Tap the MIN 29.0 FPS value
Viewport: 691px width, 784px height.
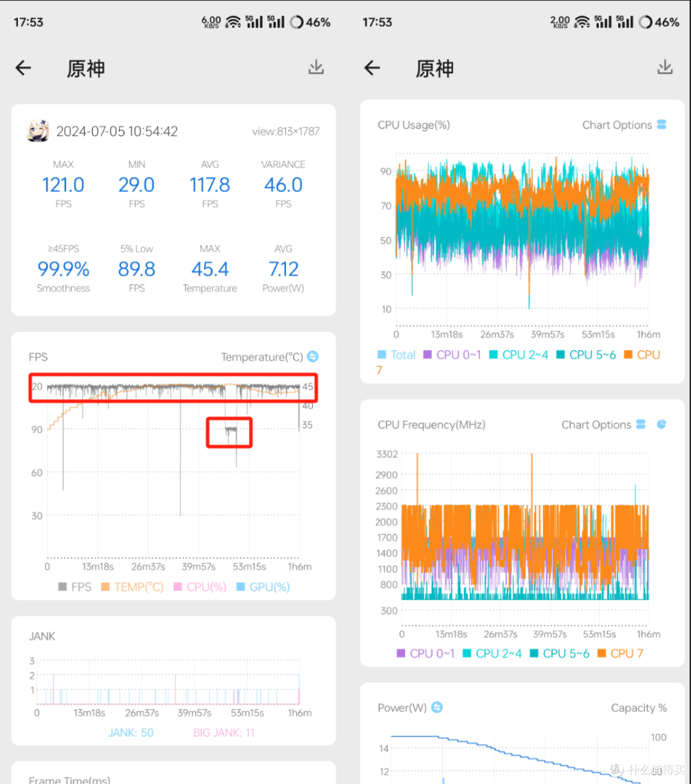point(136,185)
